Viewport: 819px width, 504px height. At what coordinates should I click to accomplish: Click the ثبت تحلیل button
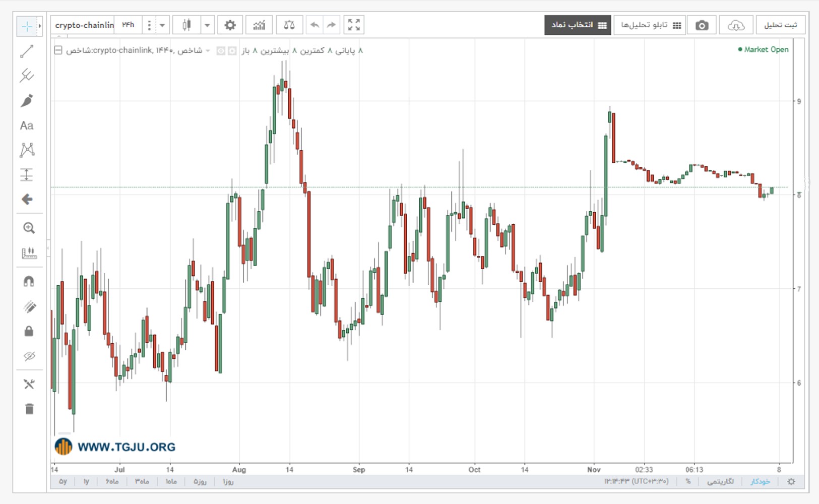click(x=781, y=25)
